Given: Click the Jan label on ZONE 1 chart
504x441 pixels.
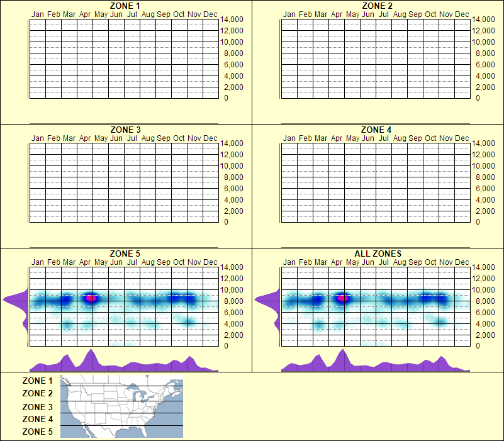Looking at the screenshot, I should 38,13.
